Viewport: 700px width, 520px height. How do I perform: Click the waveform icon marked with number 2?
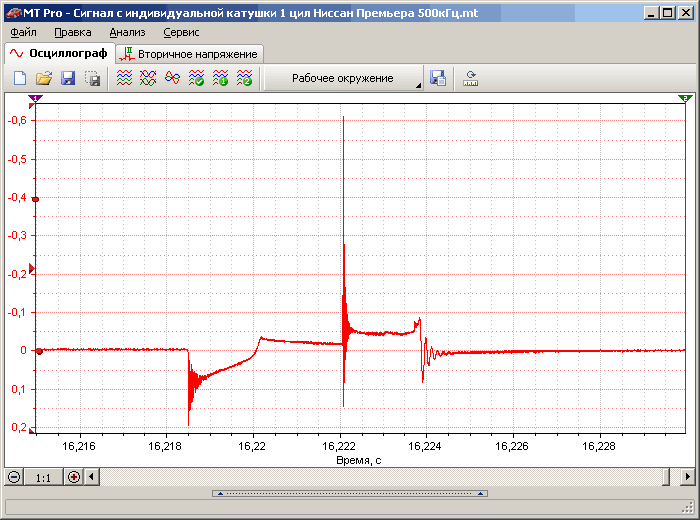coord(245,78)
